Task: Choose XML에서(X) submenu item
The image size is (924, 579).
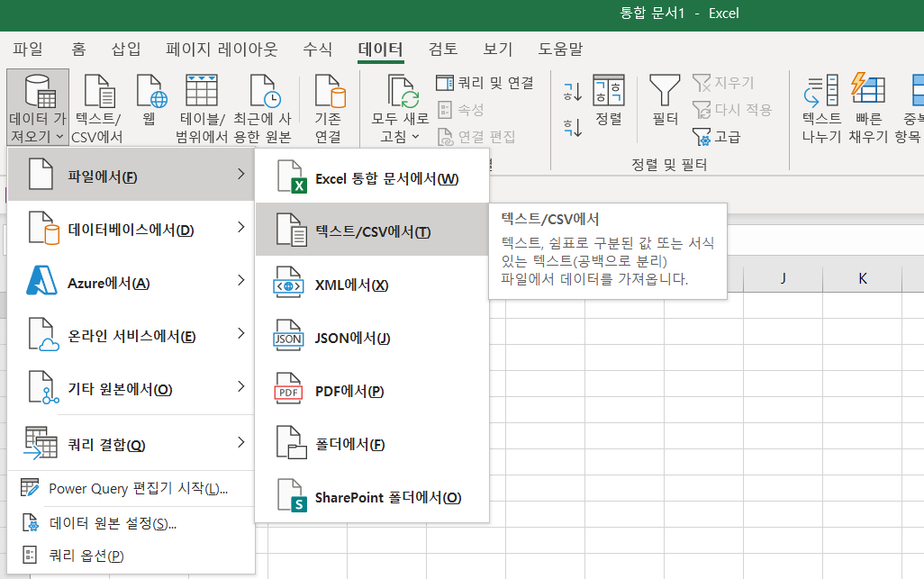Action: [x=373, y=284]
